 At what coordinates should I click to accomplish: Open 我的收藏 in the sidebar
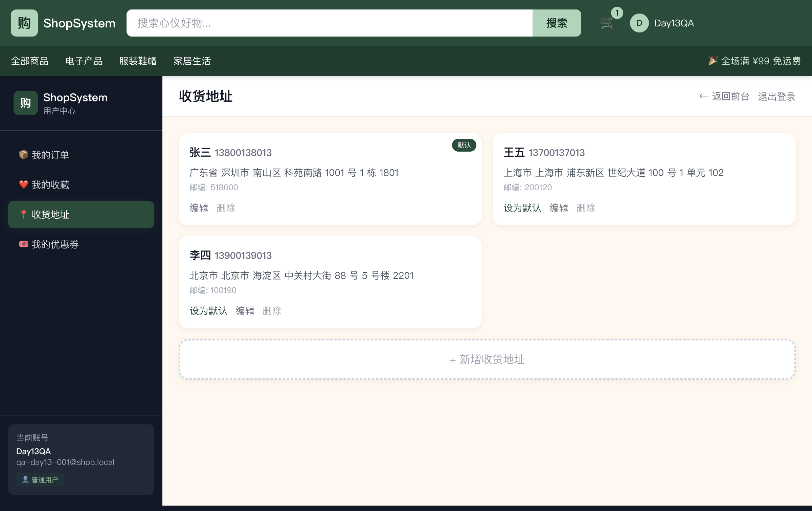click(x=81, y=185)
